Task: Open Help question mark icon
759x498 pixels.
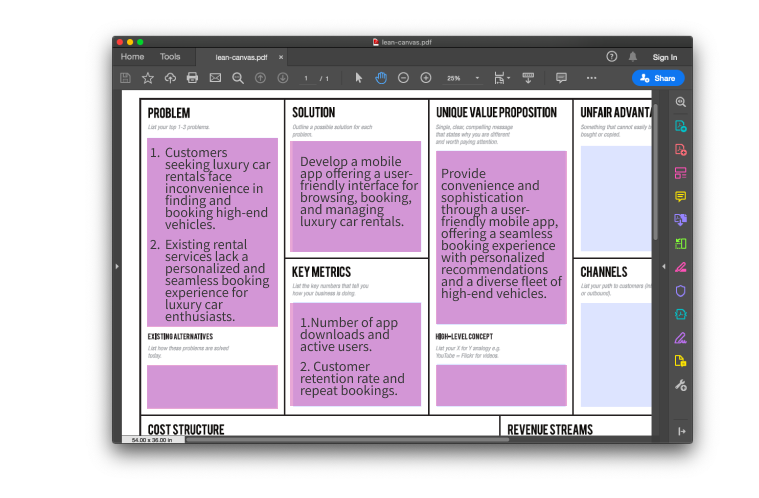Action: pos(611,57)
